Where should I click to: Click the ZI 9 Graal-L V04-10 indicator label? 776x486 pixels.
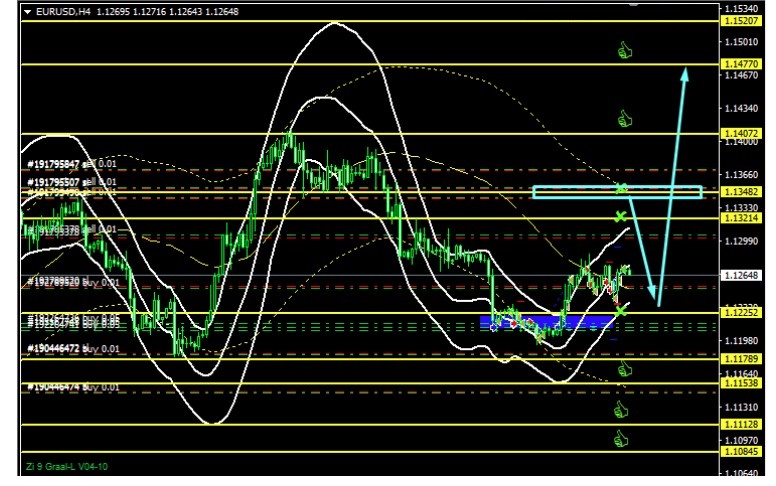coord(67,467)
